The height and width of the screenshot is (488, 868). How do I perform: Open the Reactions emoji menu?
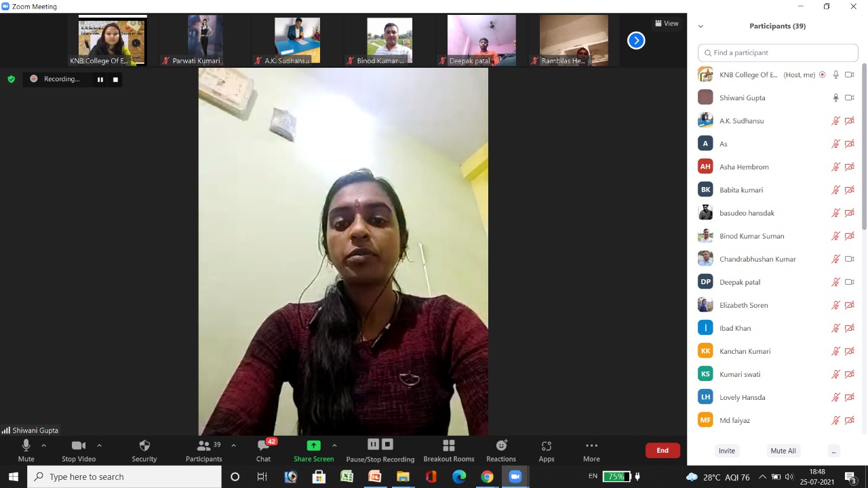501,451
